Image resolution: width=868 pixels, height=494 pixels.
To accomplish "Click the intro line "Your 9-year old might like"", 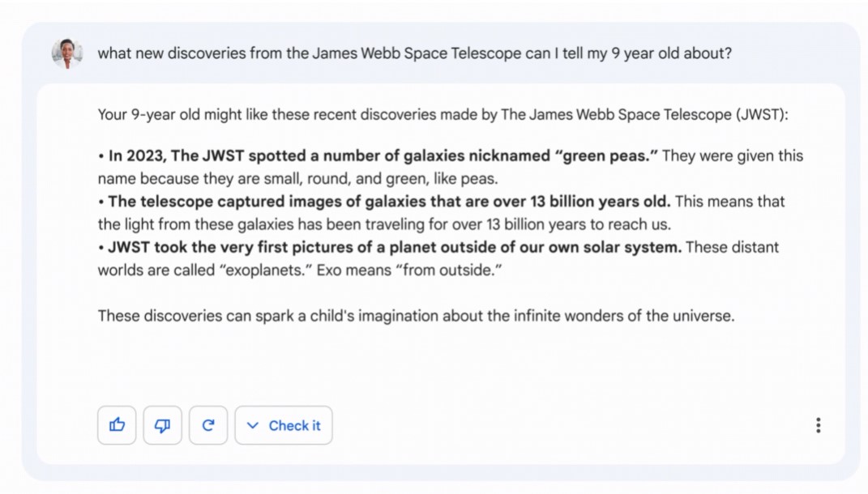I will (x=182, y=115).
